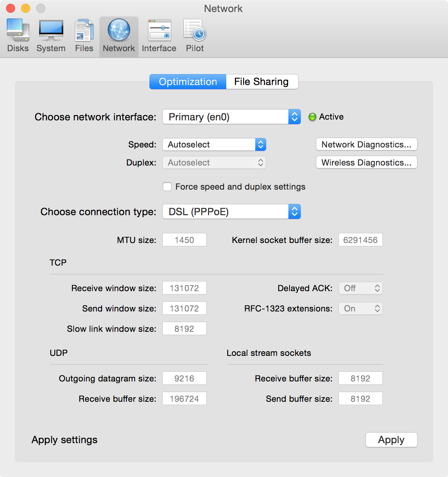Click the green Active status indicator
This screenshot has height=477, width=448.
point(312,117)
